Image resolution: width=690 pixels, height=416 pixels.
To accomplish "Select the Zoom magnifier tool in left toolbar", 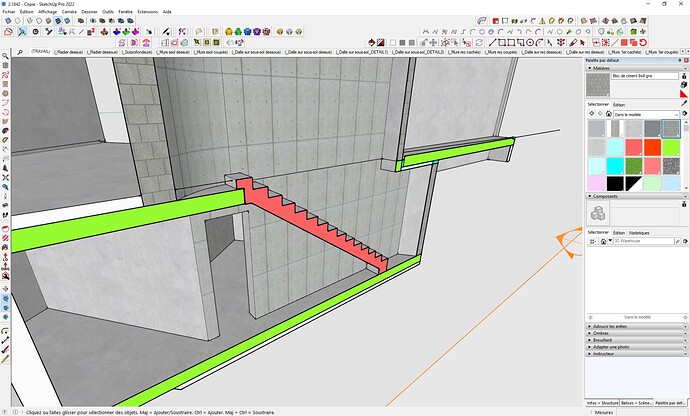I will (x=5, y=56).
